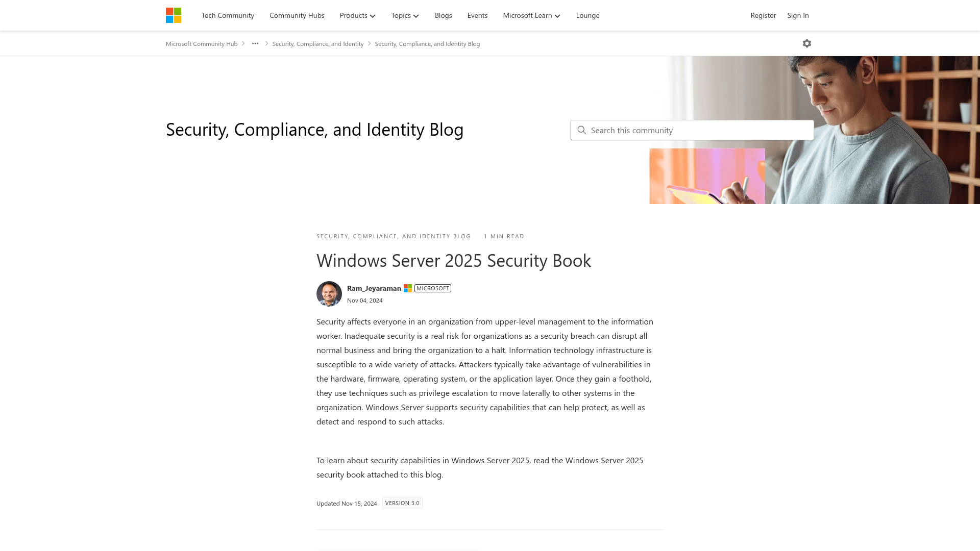Screen dimensions: 980x551
Task: Click the breadcrumb ellipsis icon
Action: point(255,43)
